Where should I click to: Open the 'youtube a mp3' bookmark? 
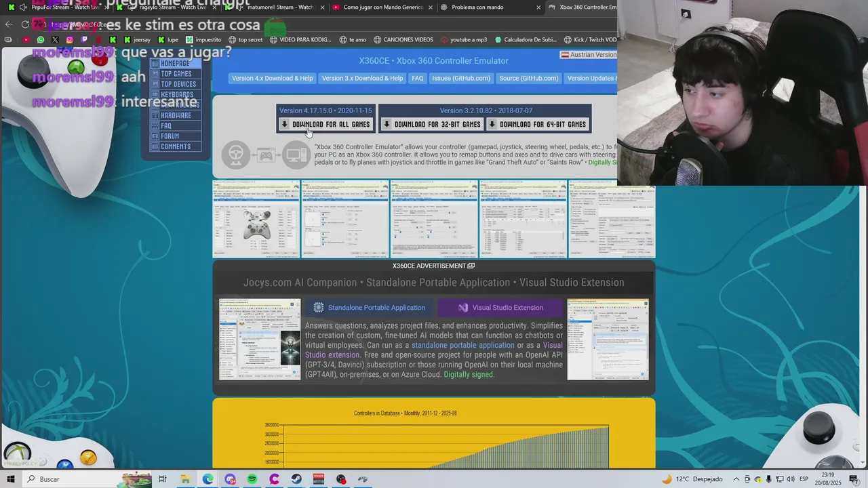(464, 39)
